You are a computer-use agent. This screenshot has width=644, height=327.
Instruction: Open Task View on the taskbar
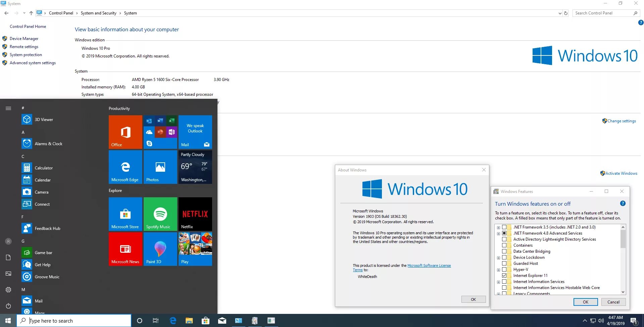tap(156, 321)
